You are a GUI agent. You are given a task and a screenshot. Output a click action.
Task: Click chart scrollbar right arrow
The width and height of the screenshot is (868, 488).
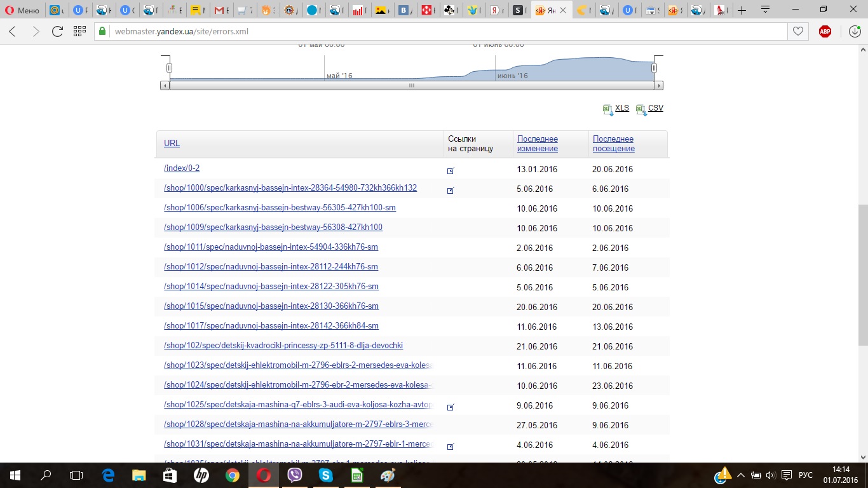(659, 85)
